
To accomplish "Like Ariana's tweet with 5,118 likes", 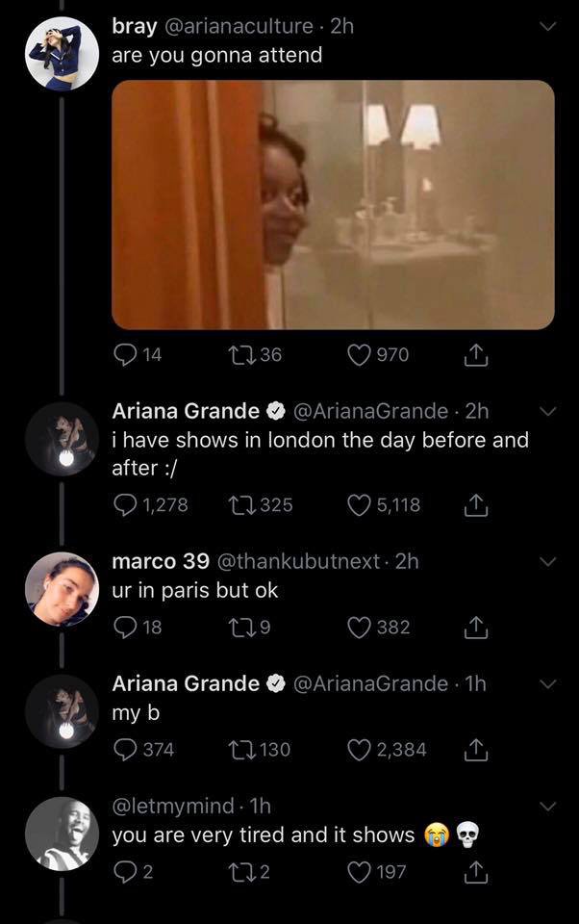I will (359, 505).
